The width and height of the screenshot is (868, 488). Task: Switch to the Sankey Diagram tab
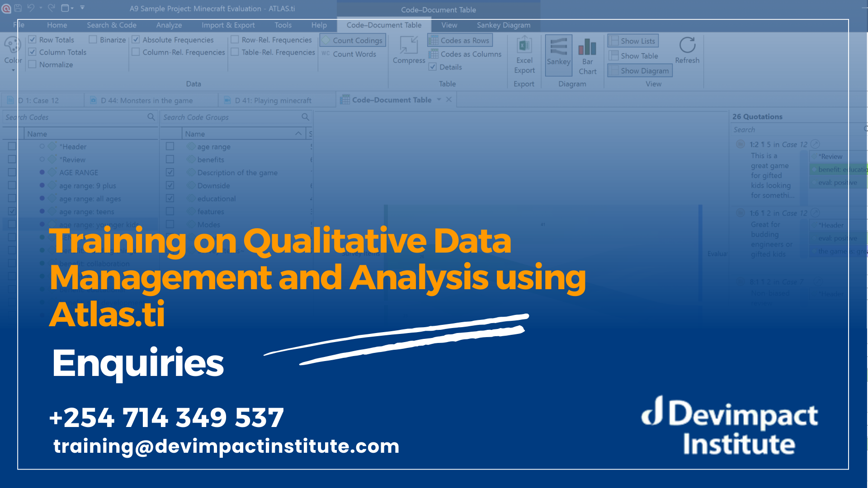click(x=503, y=25)
